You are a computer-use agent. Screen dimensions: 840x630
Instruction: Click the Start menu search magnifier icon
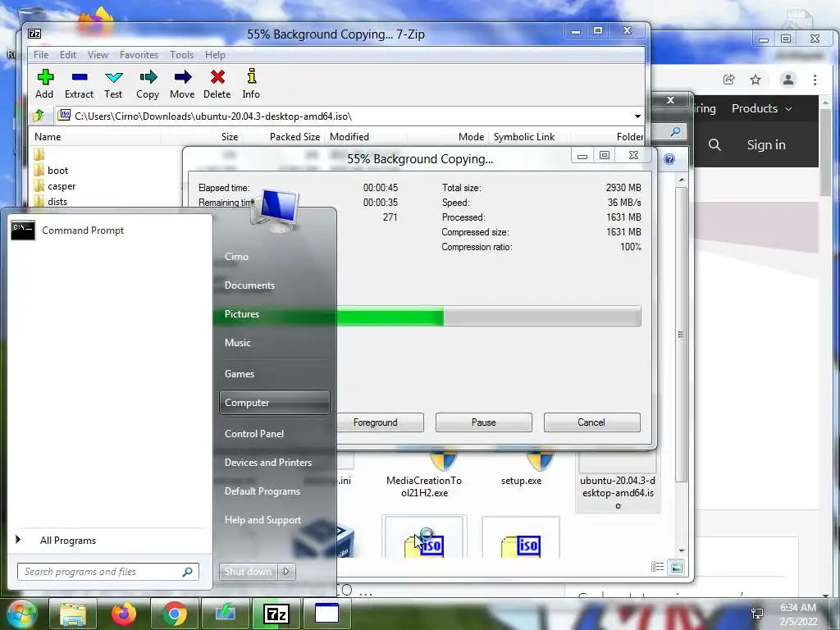[x=187, y=572]
